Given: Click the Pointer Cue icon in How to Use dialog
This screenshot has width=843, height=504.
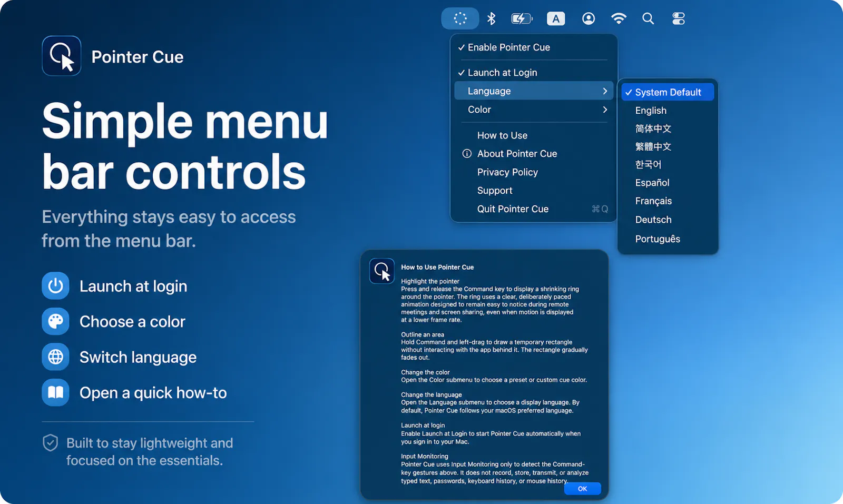Looking at the screenshot, I should (382, 271).
